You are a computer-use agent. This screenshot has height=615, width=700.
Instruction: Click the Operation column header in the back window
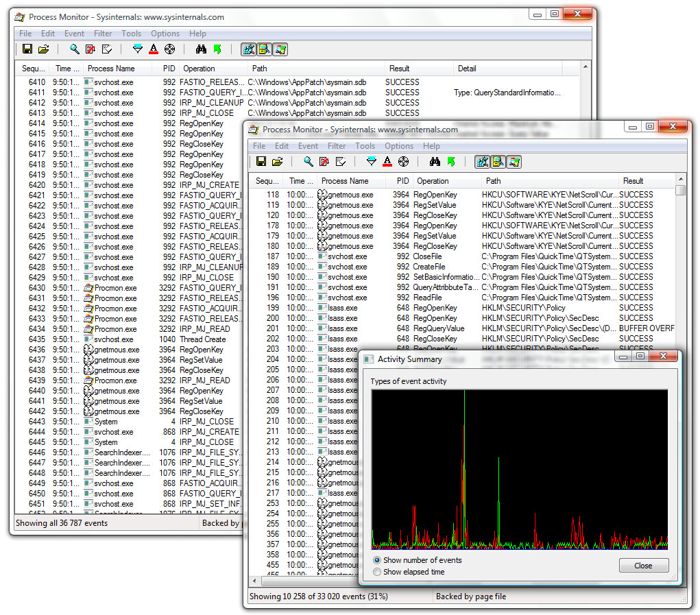point(213,69)
